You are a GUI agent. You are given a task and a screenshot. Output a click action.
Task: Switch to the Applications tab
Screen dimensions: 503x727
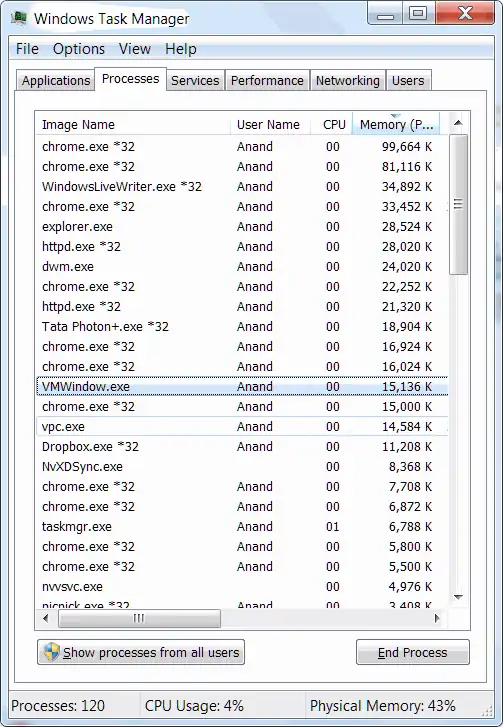(x=56, y=81)
